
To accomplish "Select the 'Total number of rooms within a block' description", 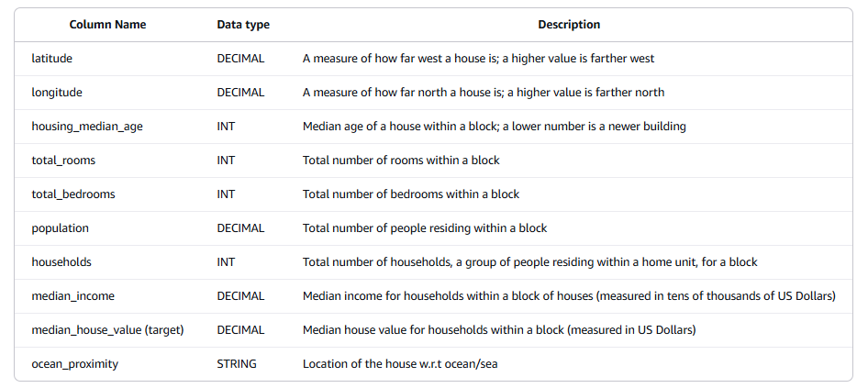I will click(x=401, y=161).
